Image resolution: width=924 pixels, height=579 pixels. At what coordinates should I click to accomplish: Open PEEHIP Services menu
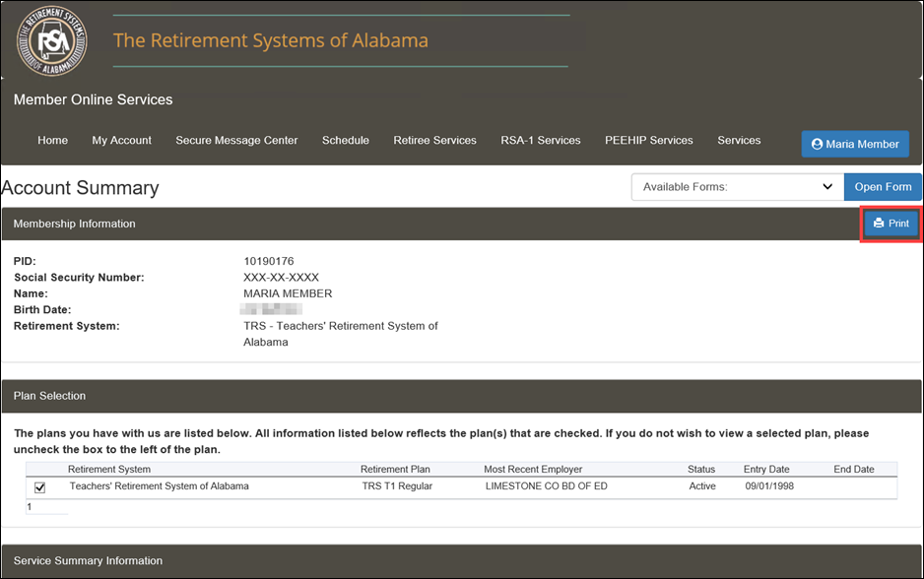pyautogui.click(x=649, y=141)
